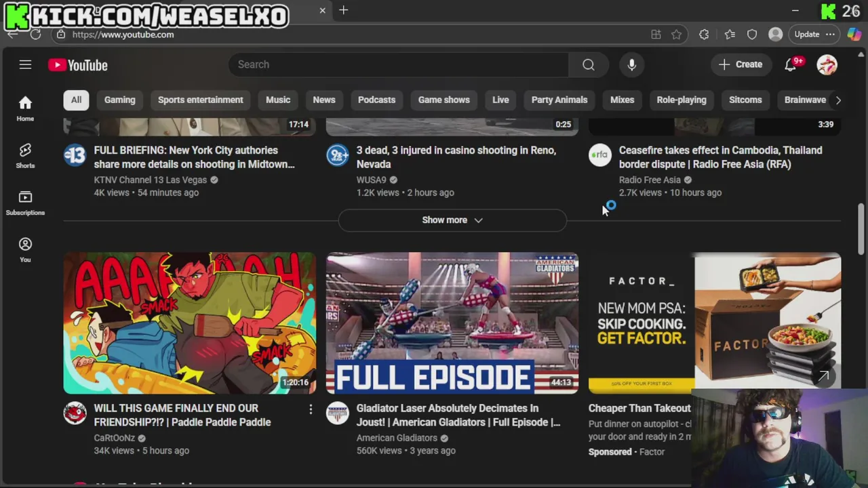Open the Cheaper Than Takeout ad title

click(639, 408)
